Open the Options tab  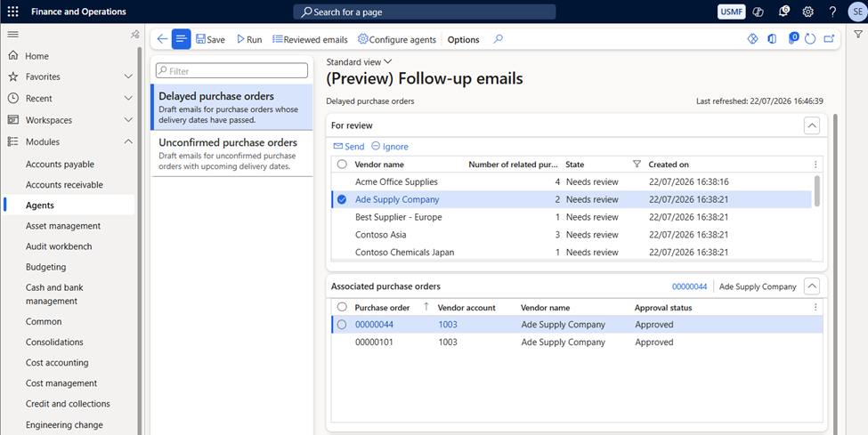click(x=463, y=39)
